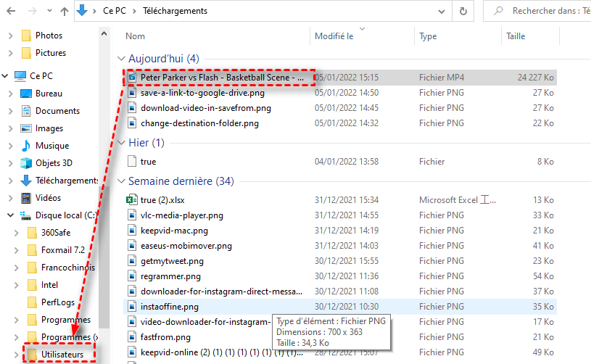
Task: Collapse the Ce PC tree node
Action: [x=5, y=75]
